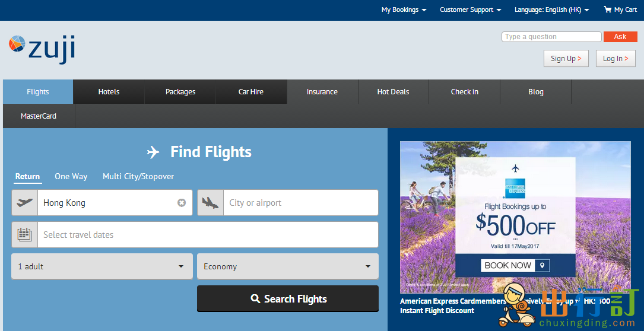Click the orange Ask button
The height and width of the screenshot is (331, 644).
[620, 37]
